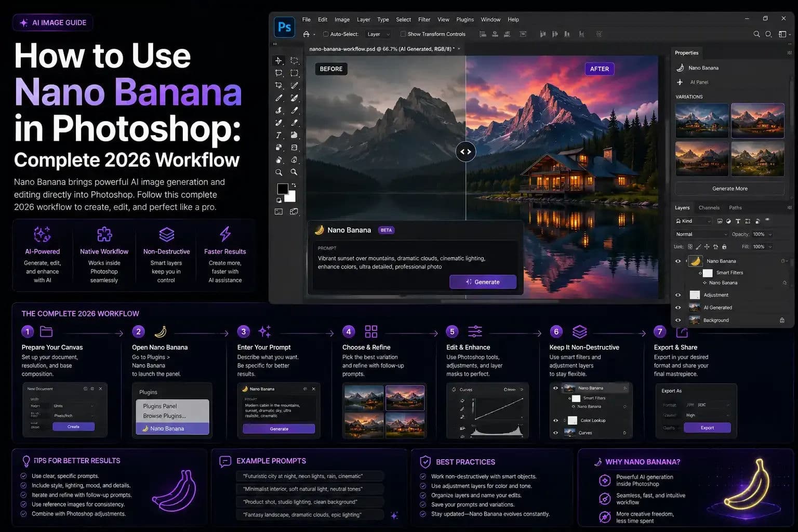Click Generate button in main prompt panel
The image size is (798, 532).
483,282
